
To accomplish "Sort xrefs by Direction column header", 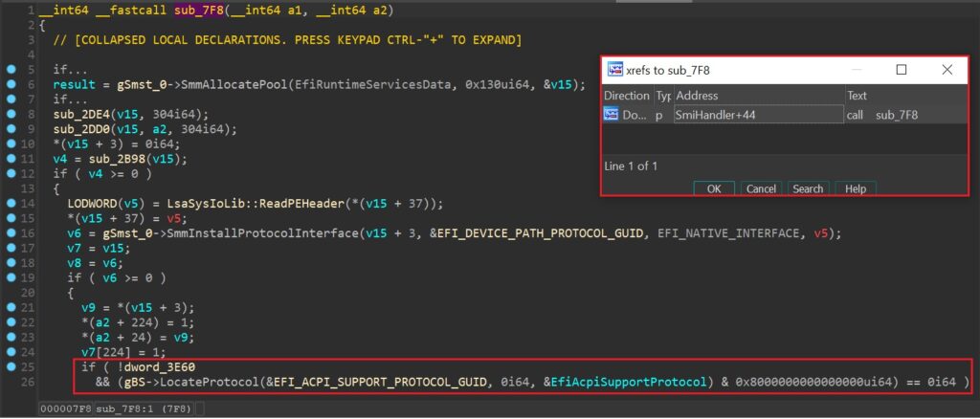I will coord(627,96).
